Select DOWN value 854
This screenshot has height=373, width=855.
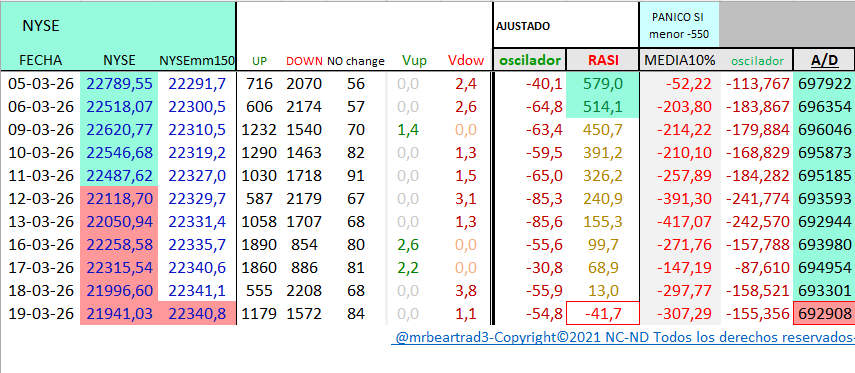click(305, 245)
